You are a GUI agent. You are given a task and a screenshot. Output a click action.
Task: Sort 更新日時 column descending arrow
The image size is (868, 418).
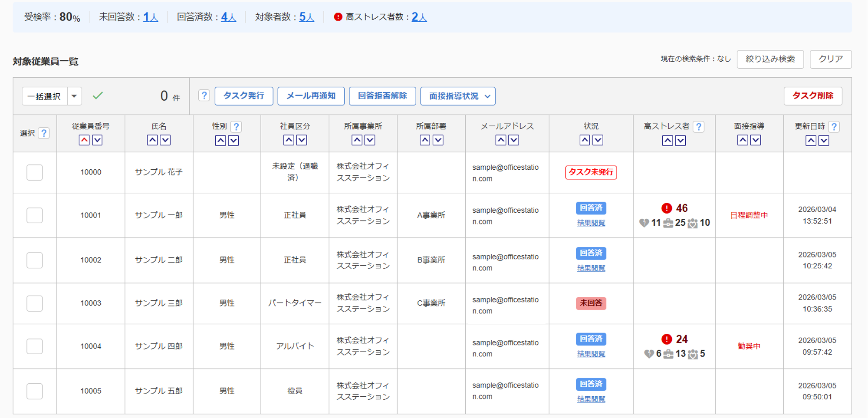tap(824, 140)
